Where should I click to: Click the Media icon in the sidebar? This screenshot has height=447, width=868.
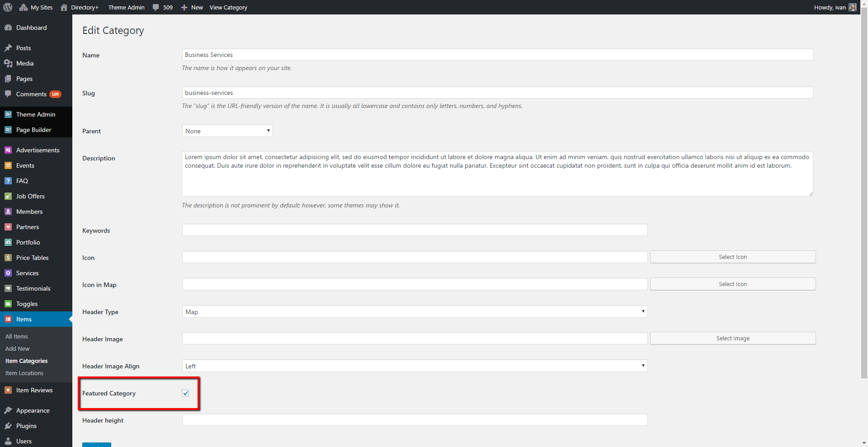click(8, 63)
